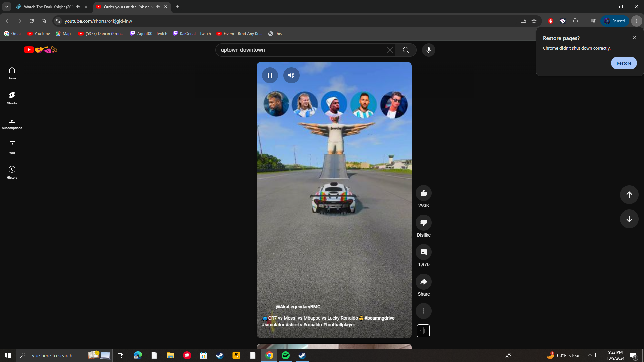Go to the next short video

click(629, 219)
